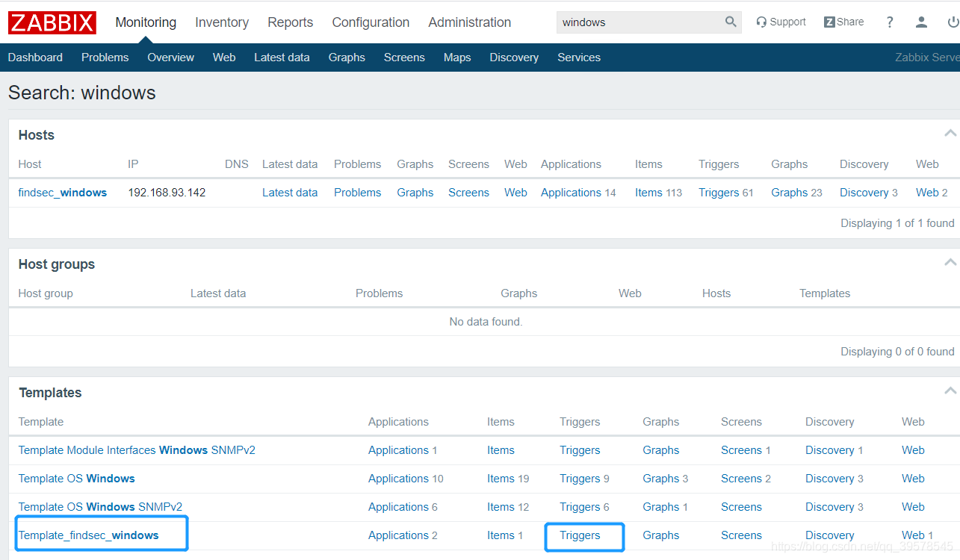Image resolution: width=960 pixels, height=560 pixels.
Task: Open the Graphs submenu tab
Action: point(347,57)
